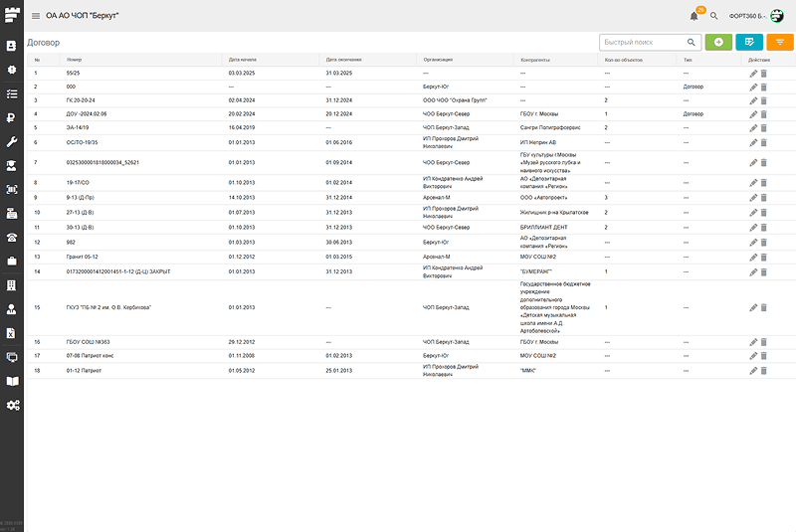796x532 pixels.
Task: Edit contract 19-17/СО with pencil icon
Action: tap(753, 183)
